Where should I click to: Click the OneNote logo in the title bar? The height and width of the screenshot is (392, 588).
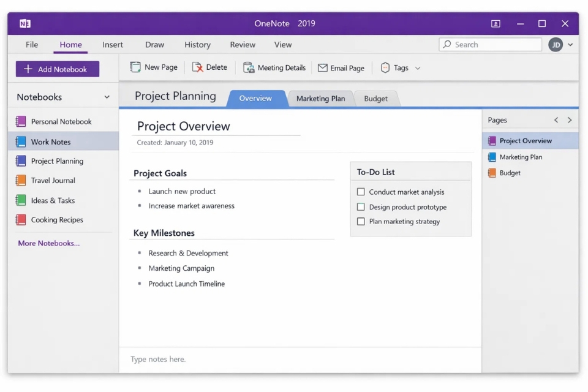(x=24, y=23)
